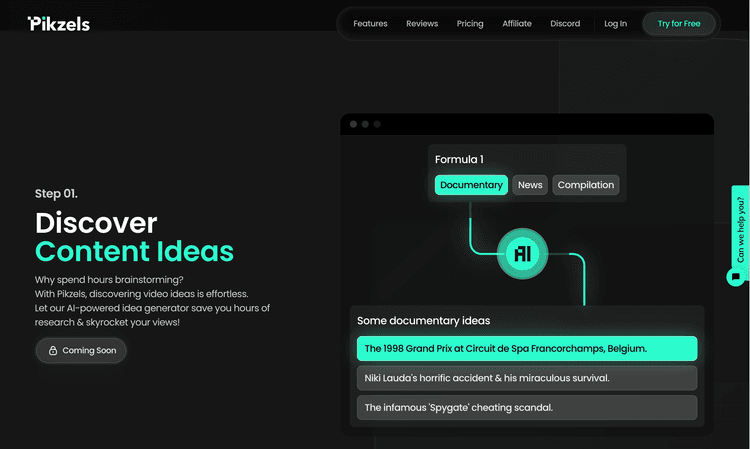Open the Pricing page

click(x=470, y=23)
